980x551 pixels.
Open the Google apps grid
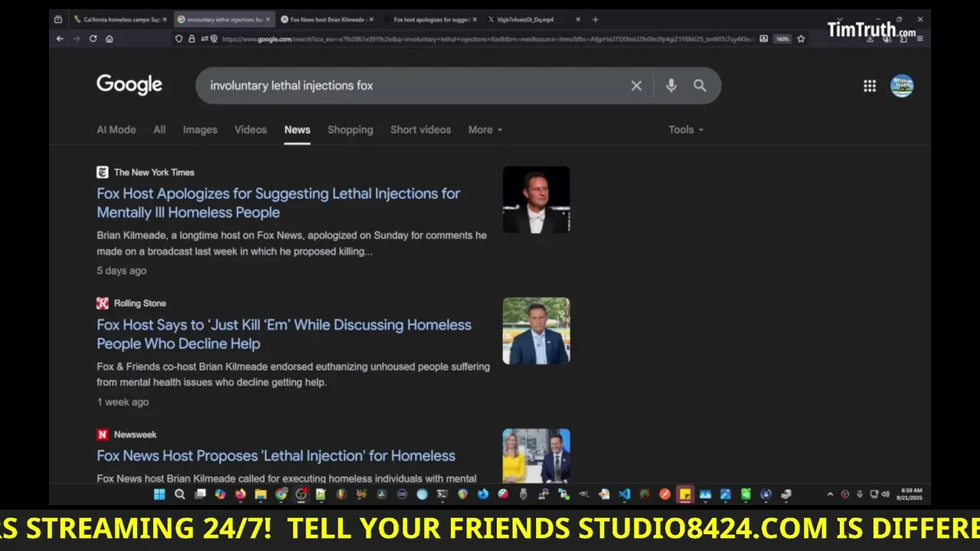870,86
